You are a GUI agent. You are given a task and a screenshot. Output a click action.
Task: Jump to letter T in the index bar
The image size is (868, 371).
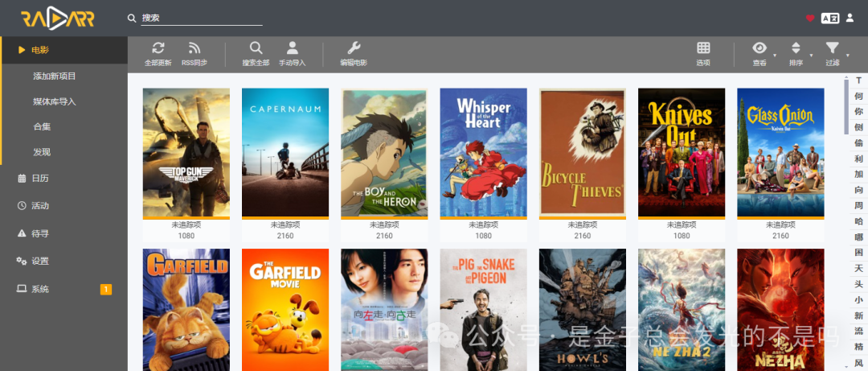[858, 80]
